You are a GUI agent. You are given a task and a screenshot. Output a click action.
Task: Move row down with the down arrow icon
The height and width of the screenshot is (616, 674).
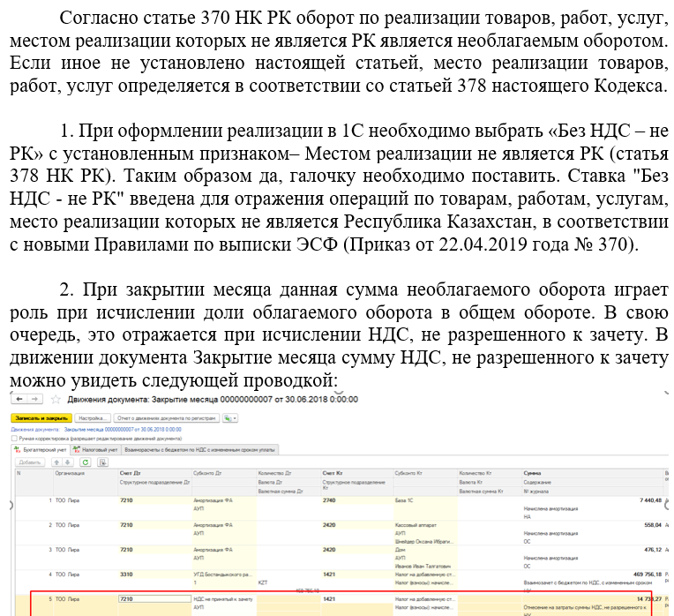68,462
